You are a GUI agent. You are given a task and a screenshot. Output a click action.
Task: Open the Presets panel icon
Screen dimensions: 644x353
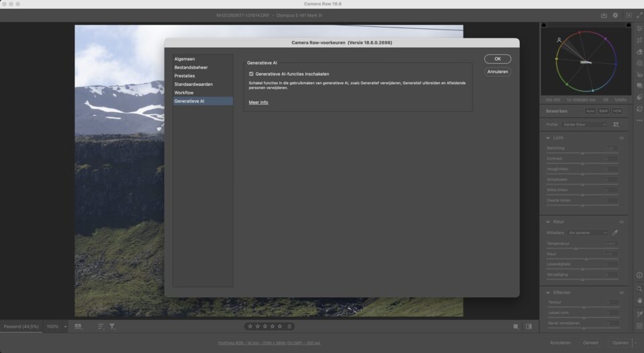pyautogui.click(x=639, y=97)
